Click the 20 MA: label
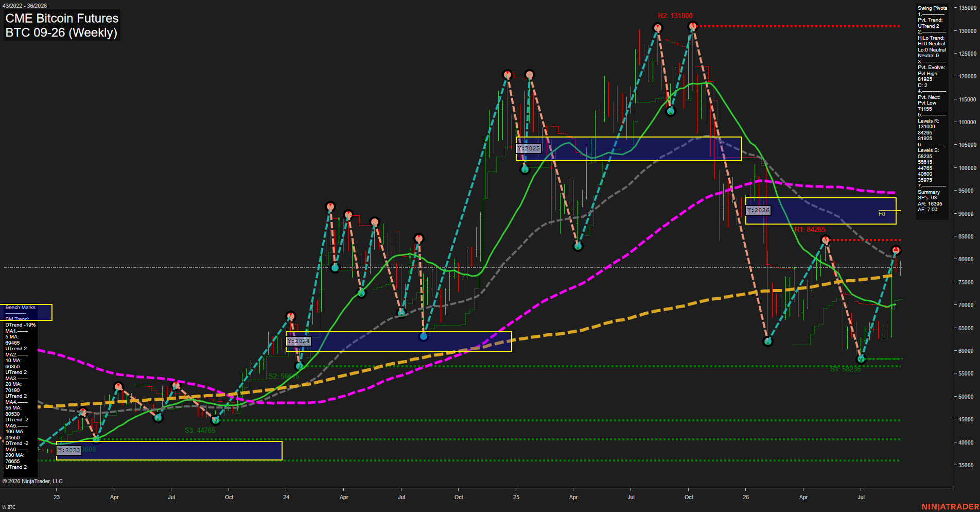980x512 pixels. (13, 384)
